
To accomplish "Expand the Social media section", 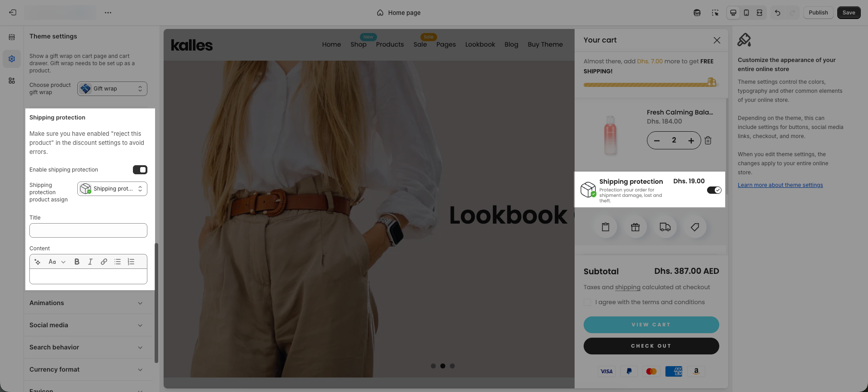I will pyautogui.click(x=86, y=325).
